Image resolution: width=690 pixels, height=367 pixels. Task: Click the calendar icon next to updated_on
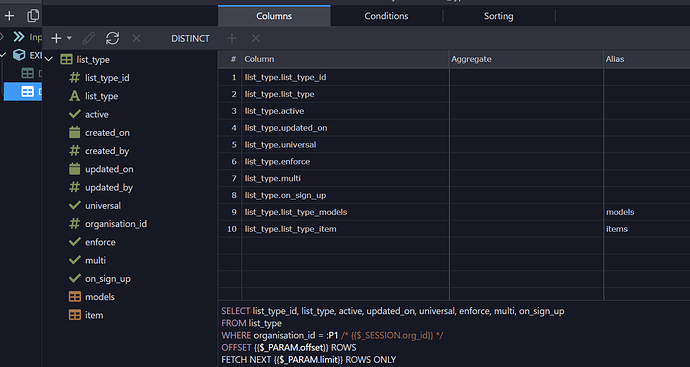(x=75, y=169)
